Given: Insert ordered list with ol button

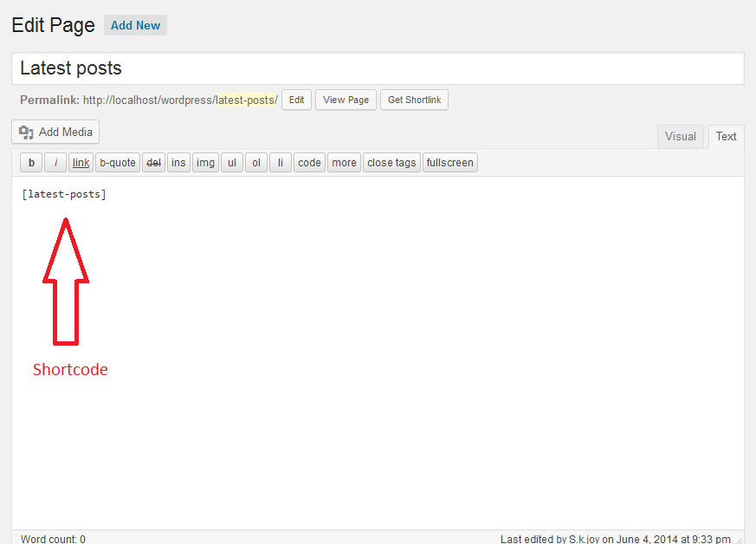Looking at the screenshot, I should coord(256,163).
